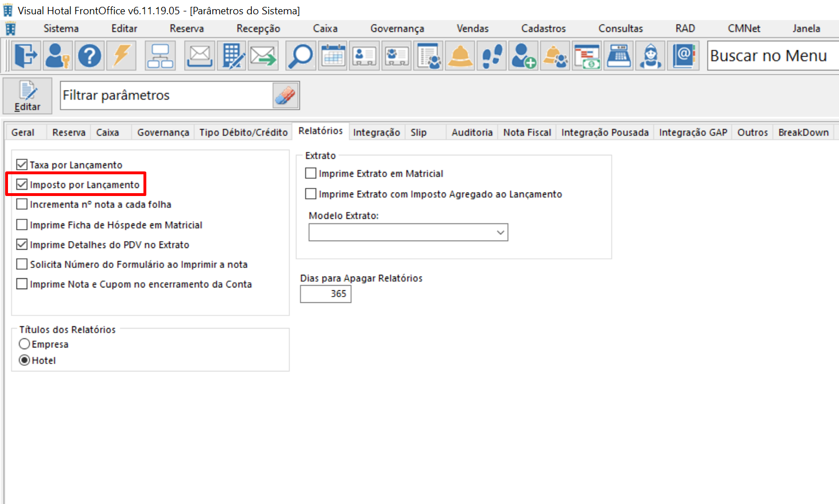Enable Imprime Extrato em Matricial checkbox
Screen dimensions: 839x504
(x=311, y=173)
